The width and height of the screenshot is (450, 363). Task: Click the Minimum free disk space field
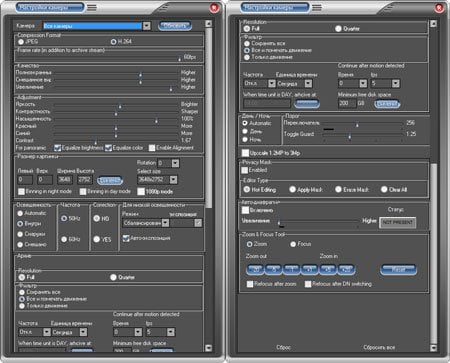pos(347,103)
